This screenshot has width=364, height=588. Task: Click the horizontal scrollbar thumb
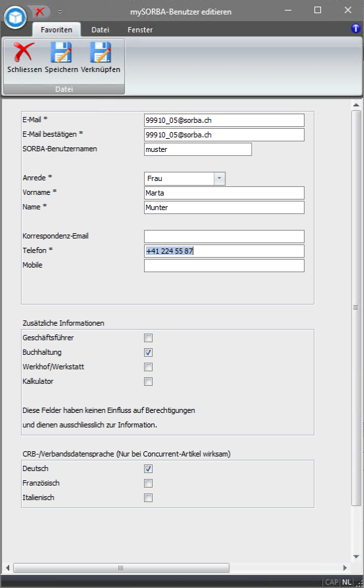point(122,568)
